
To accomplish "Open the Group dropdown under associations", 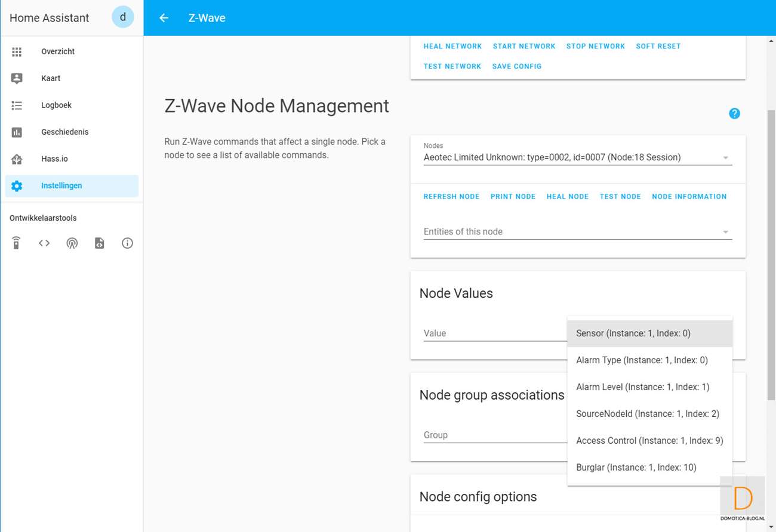I will 494,435.
